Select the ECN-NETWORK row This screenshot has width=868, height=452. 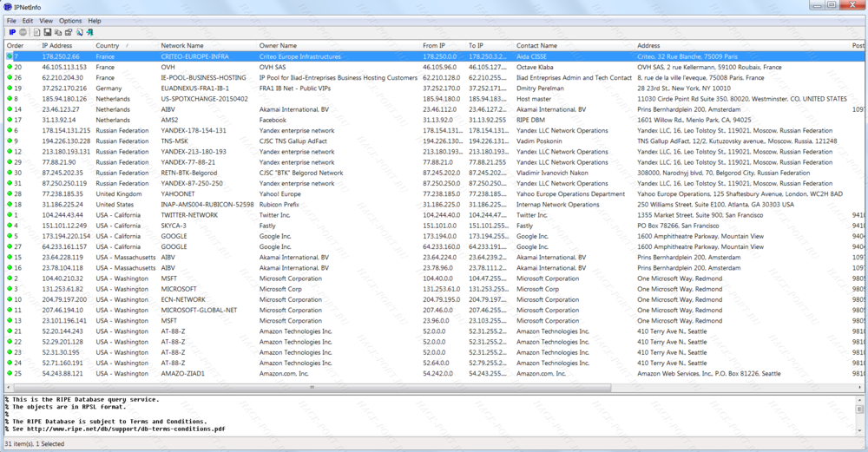pos(435,299)
